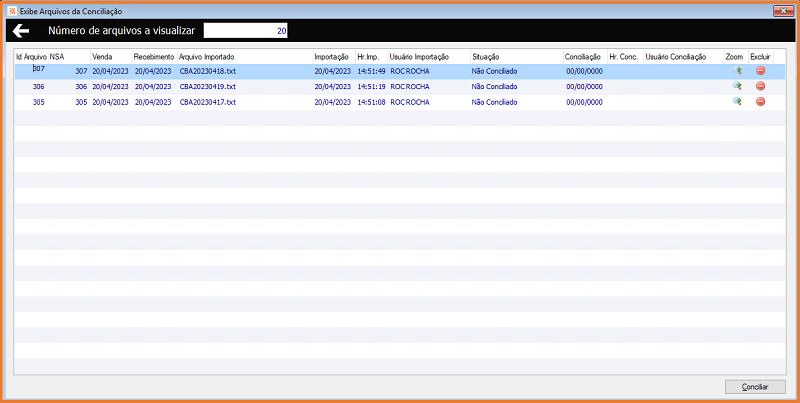
Task: Click the Conciliar button
Action: tap(755, 387)
